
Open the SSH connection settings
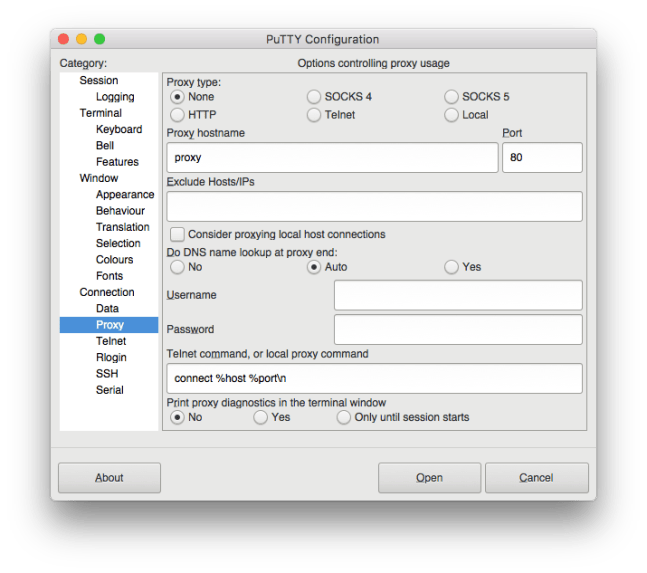pos(107,373)
